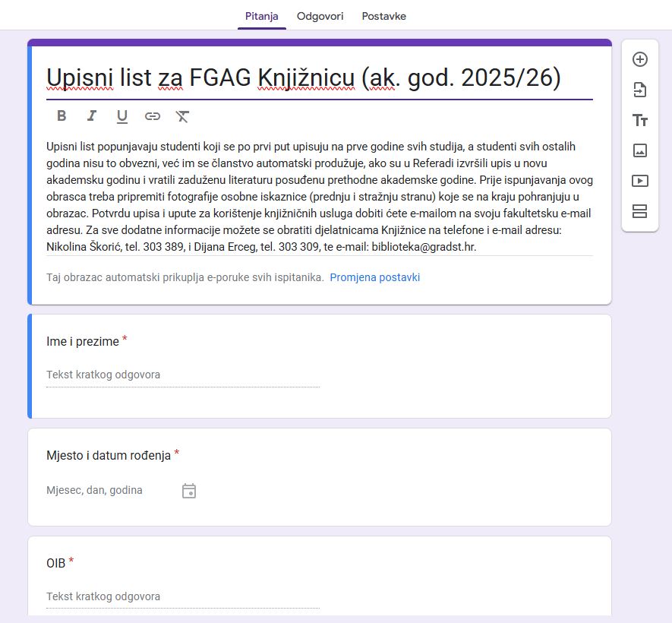
Task: Insert an image via sidebar icon
Action: point(639,150)
